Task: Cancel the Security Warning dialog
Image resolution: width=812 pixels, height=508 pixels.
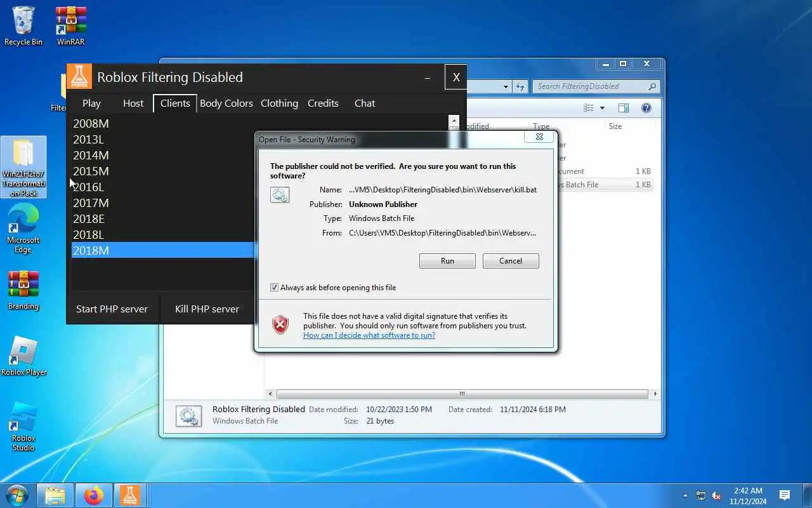Action: coord(511,261)
